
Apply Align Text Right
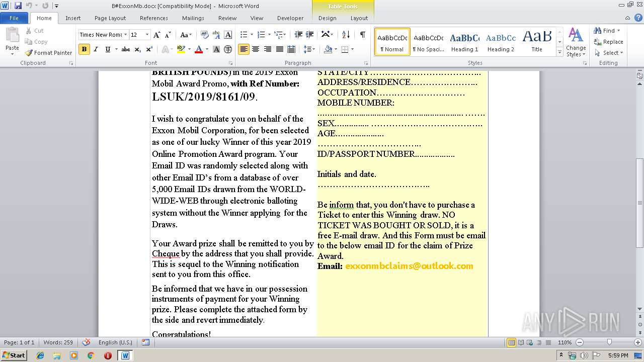click(x=267, y=49)
